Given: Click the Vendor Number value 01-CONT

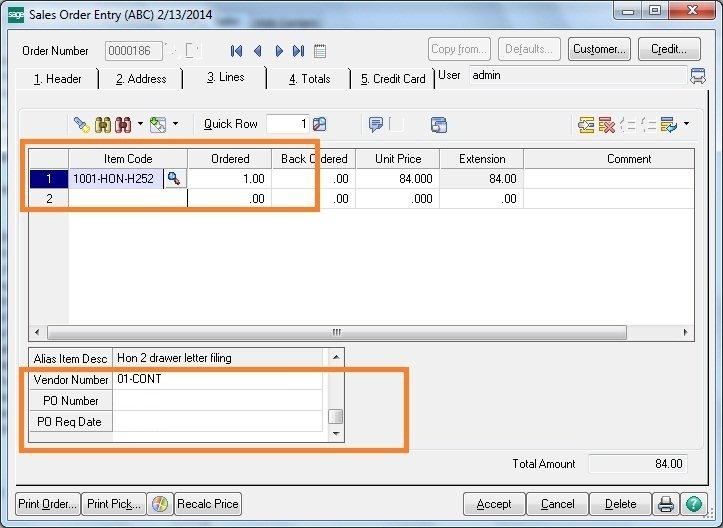Looking at the screenshot, I should [x=218, y=380].
